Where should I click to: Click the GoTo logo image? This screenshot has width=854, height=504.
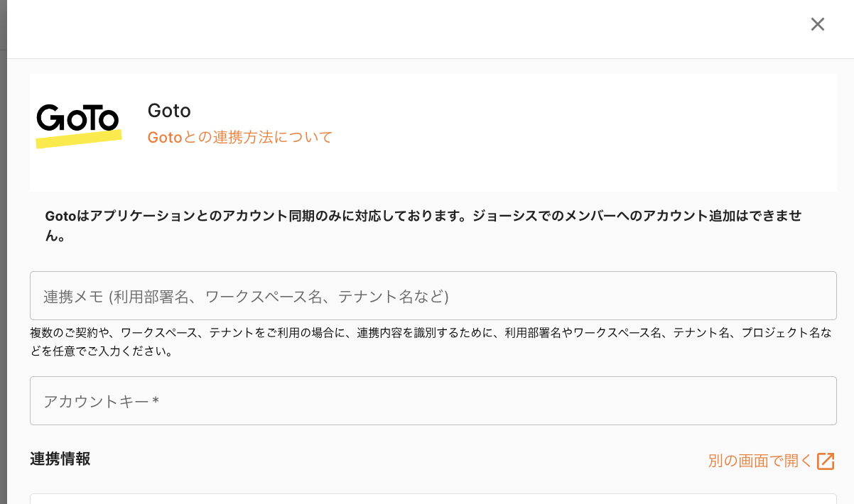78,126
